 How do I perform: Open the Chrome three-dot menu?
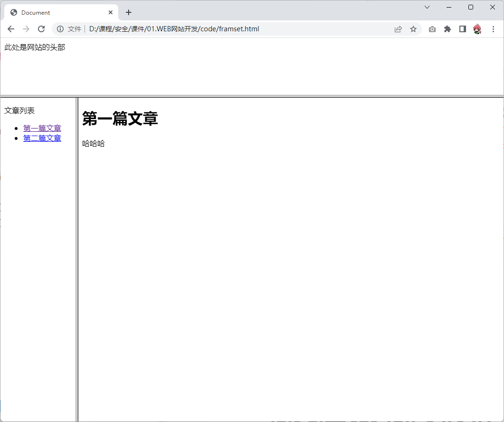(493, 29)
